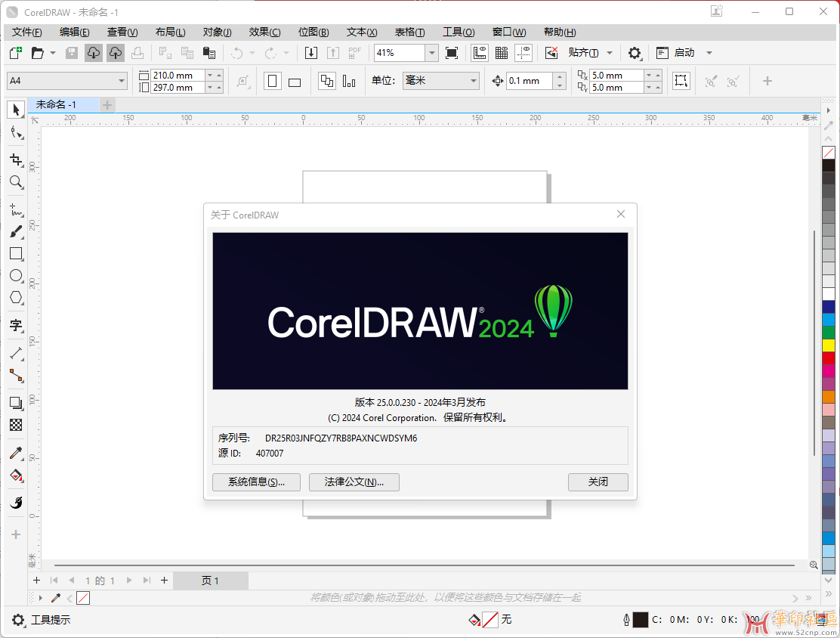This screenshot has height=638, width=840.
Task: Switch to Landscape orientation
Action: [294, 81]
